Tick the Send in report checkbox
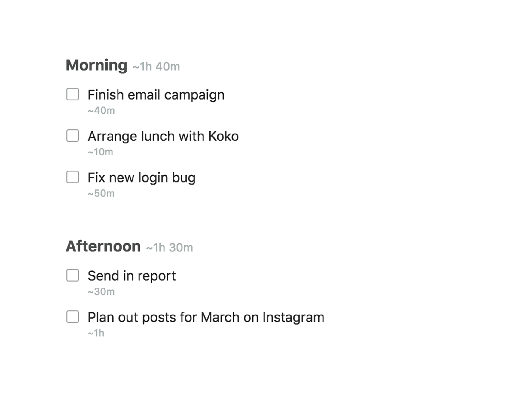 pos(72,275)
